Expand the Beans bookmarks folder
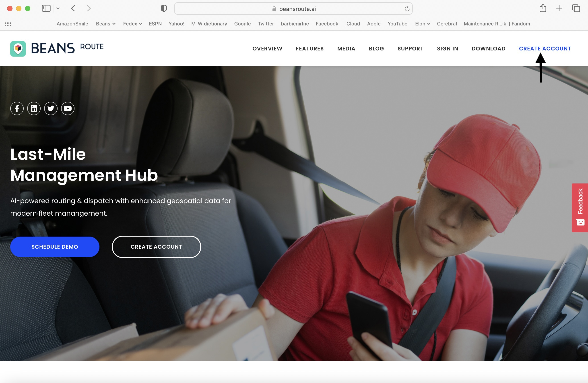The height and width of the screenshot is (383, 588). (x=105, y=24)
